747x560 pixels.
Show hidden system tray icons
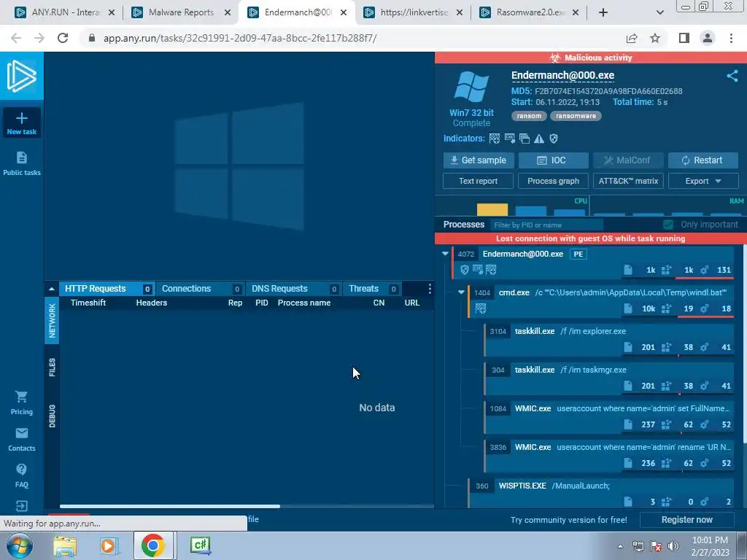[620, 546]
